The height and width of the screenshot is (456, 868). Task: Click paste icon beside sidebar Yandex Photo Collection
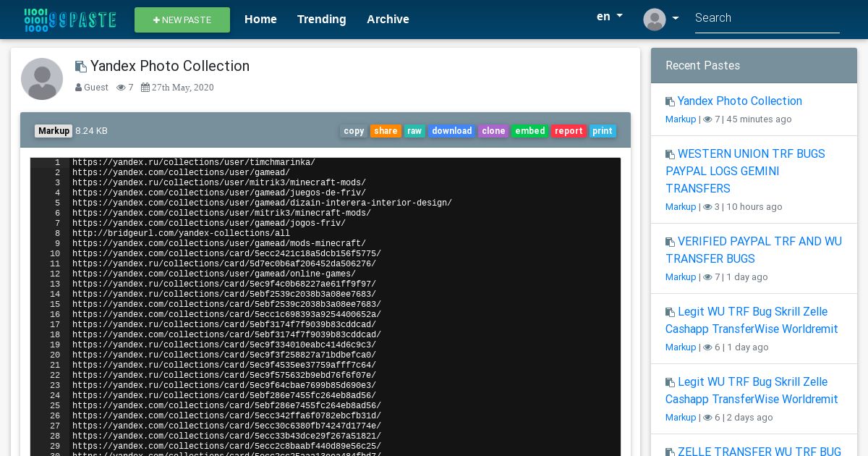point(670,102)
